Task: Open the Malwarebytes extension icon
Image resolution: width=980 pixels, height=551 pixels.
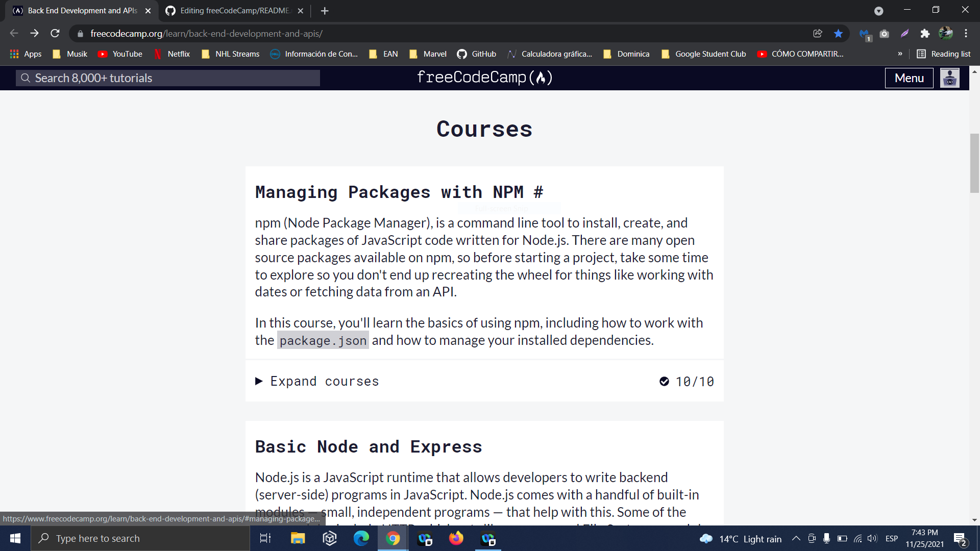Action: tap(865, 33)
